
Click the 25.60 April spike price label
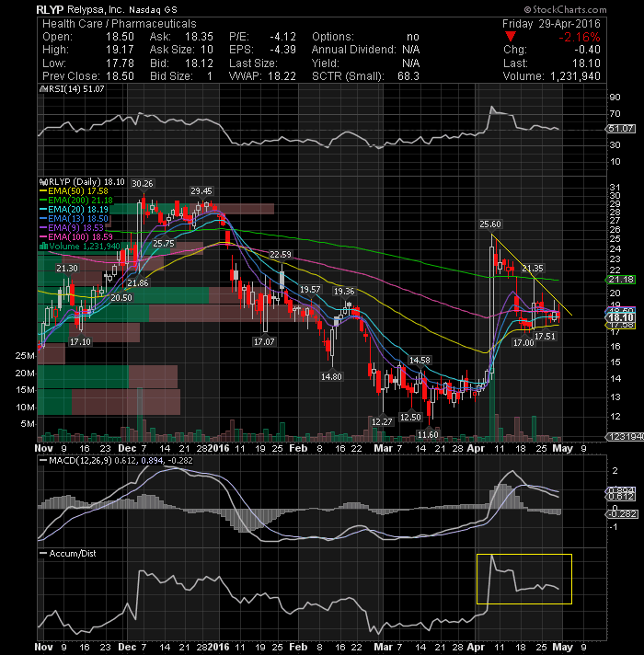(490, 224)
